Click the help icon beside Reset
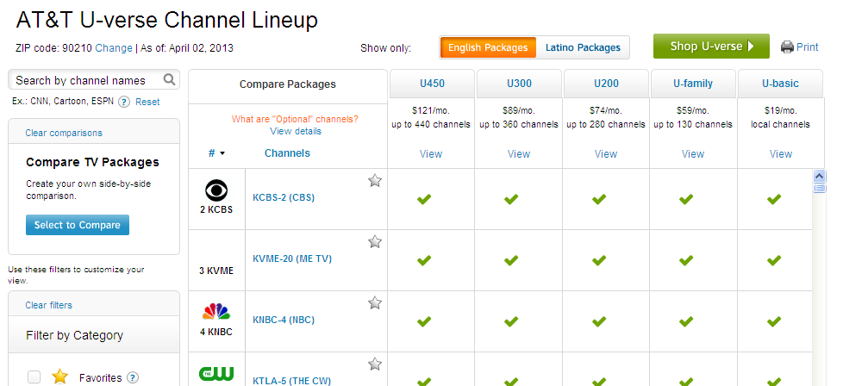The image size is (868, 386). pos(124,102)
